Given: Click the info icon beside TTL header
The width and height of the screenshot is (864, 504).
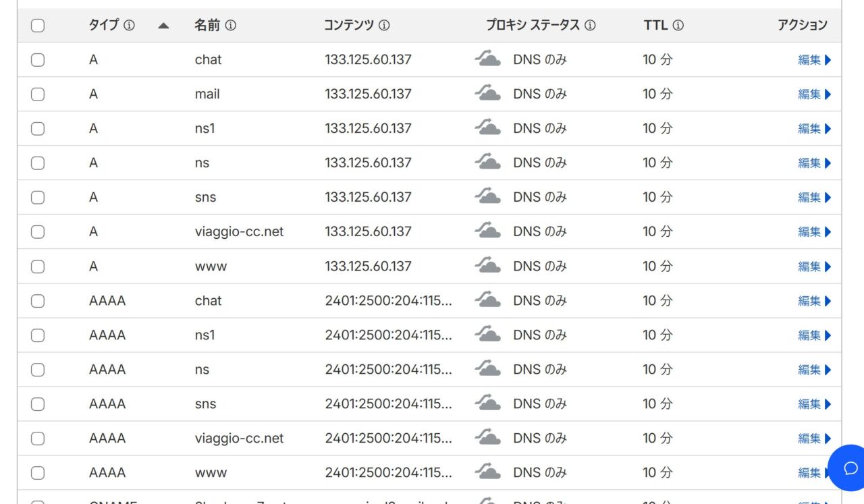Looking at the screenshot, I should pyautogui.click(x=678, y=26).
